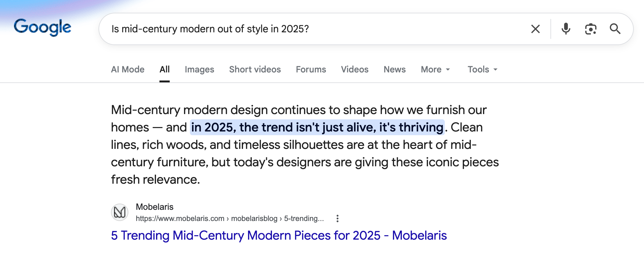Screen dimensions: 644x253
Task: Open Google Lens image search
Action: [591, 29]
